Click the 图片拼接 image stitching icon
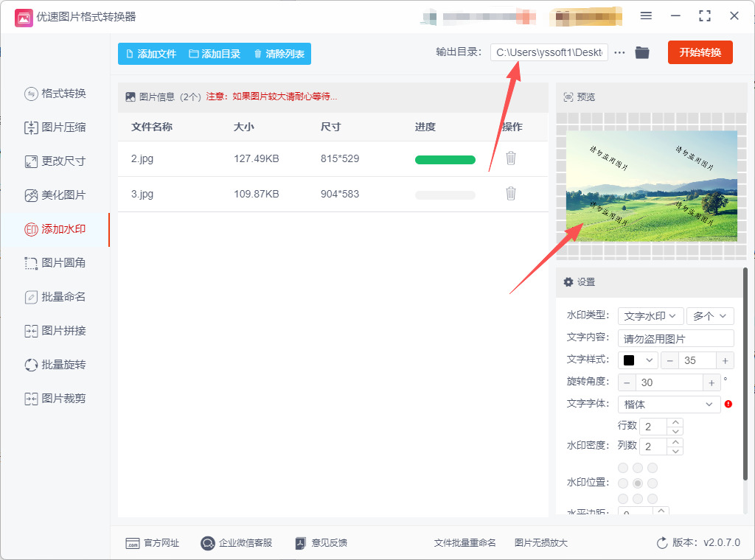Image resolution: width=755 pixels, height=560 pixels. point(31,331)
